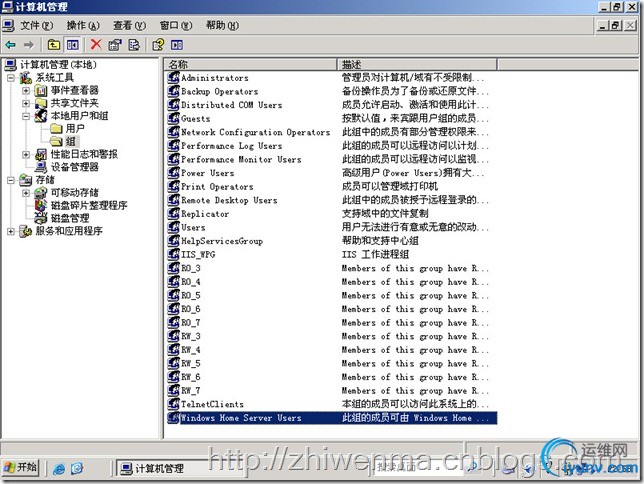The image size is (644, 484).
Task: Click the Disk Defragmenter (磁盘碎片整理程序) icon
Action: (41, 205)
